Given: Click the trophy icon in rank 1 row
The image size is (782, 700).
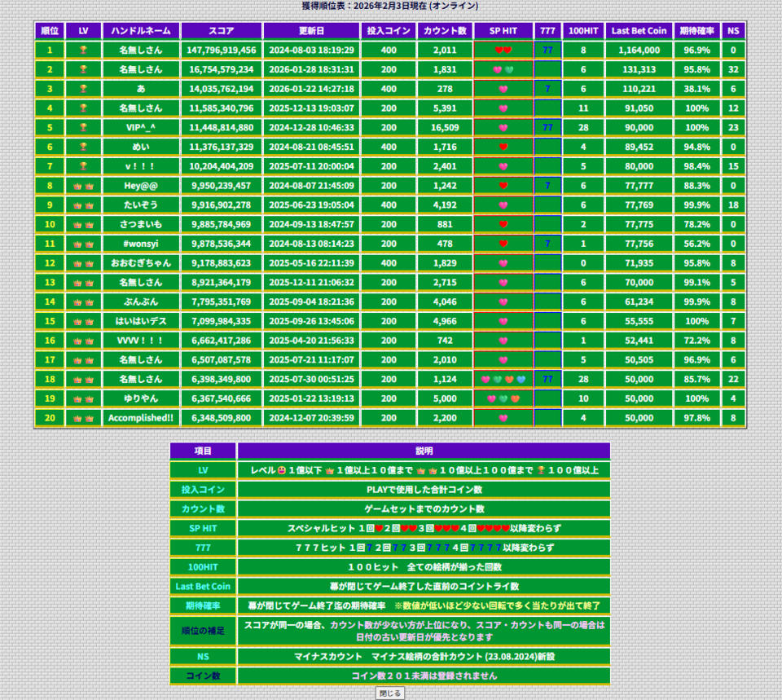Looking at the screenshot, I should click(x=83, y=50).
